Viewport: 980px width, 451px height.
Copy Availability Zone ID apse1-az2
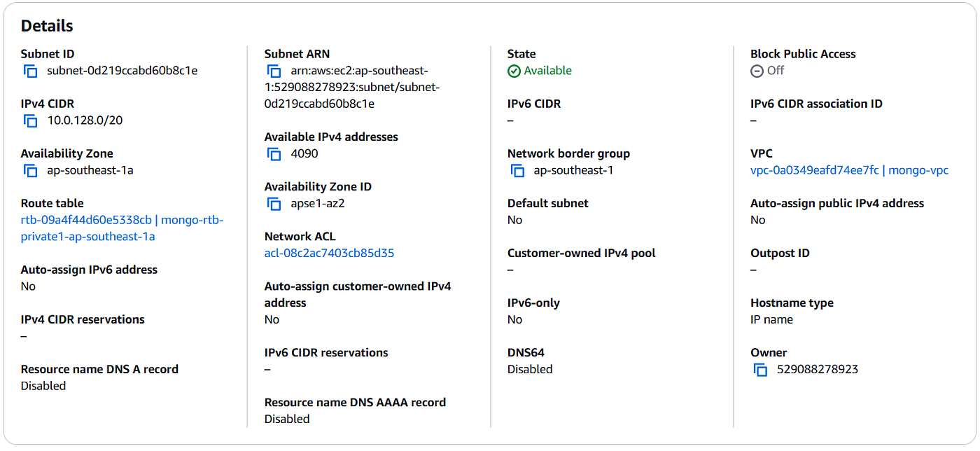274,204
